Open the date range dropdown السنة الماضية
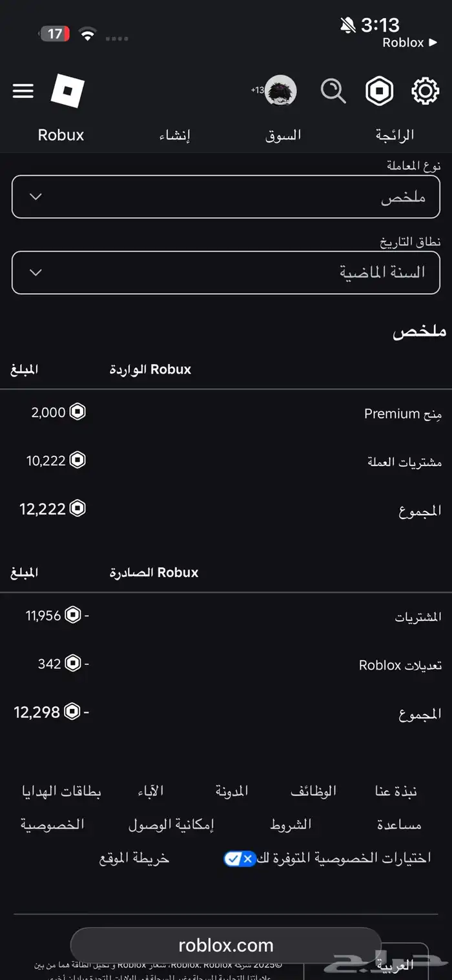 [x=225, y=272]
